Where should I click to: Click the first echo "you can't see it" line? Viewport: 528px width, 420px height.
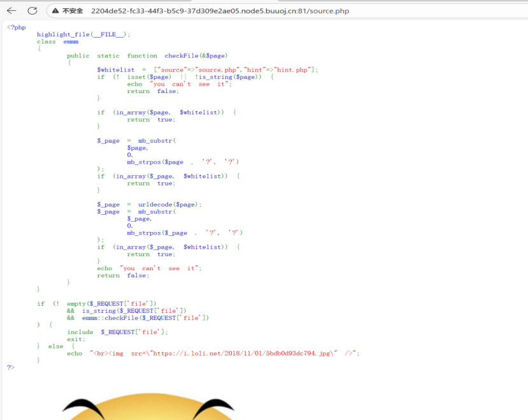point(179,84)
